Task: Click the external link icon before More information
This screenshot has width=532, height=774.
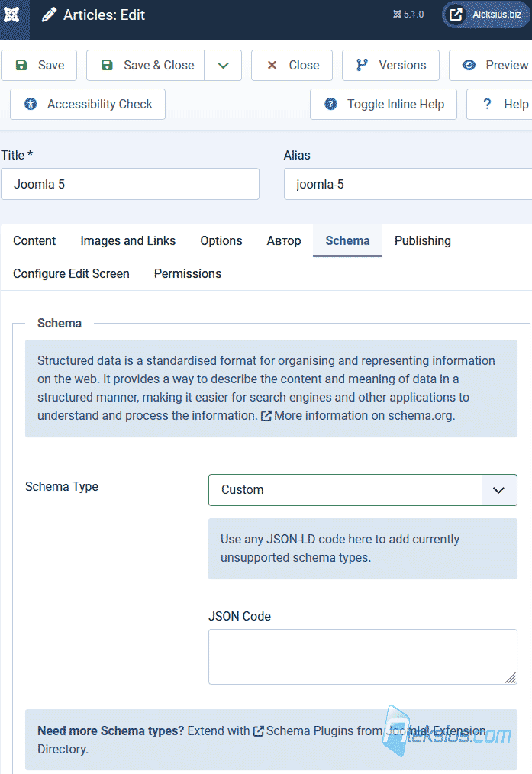Action: click(x=266, y=416)
